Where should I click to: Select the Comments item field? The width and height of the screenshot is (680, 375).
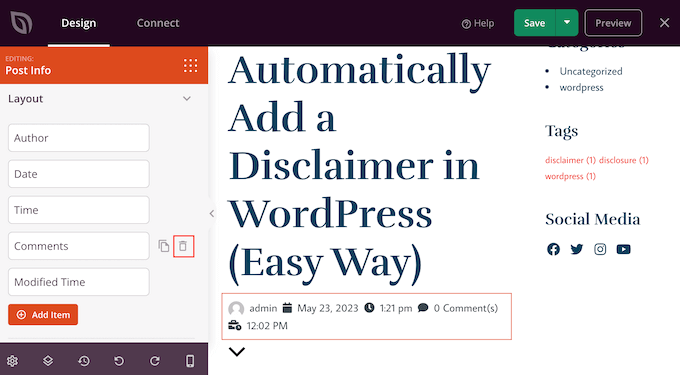click(x=78, y=246)
